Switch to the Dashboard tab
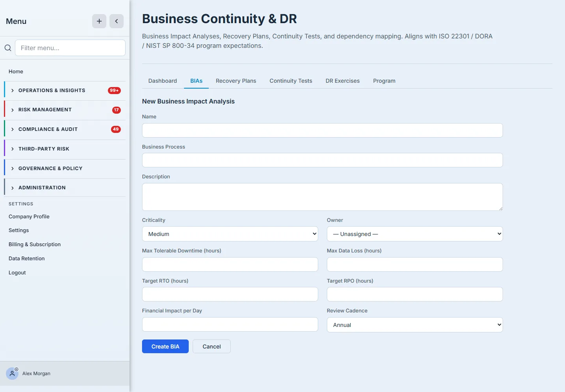 point(162,81)
